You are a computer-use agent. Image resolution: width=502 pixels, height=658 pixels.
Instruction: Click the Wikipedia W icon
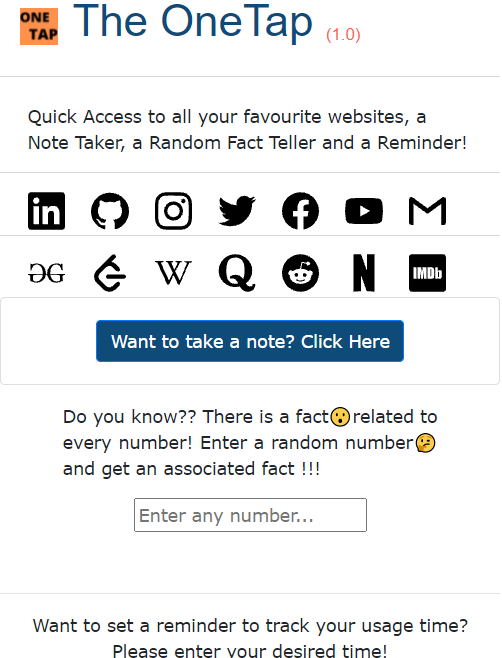point(173,273)
